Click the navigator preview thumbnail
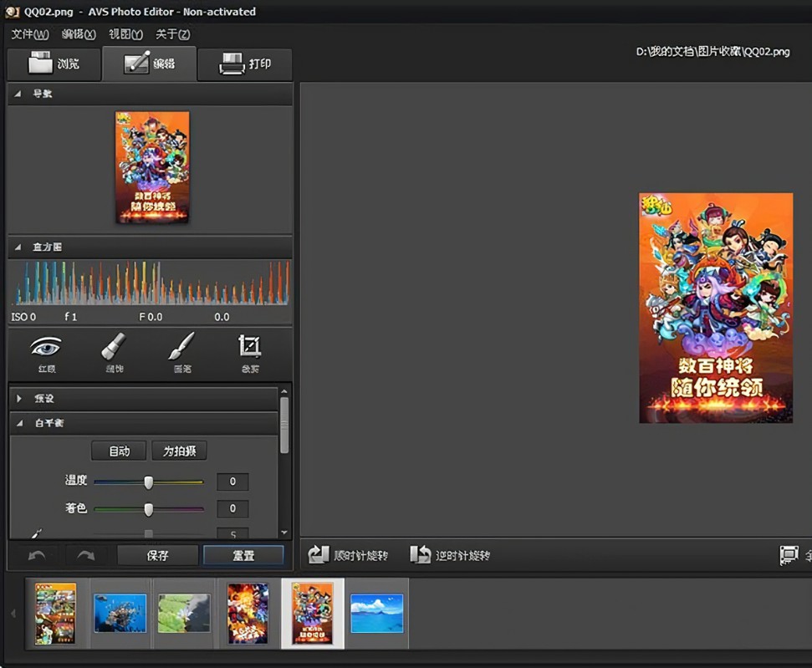The height and width of the screenshot is (668, 812). coord(152,167)
